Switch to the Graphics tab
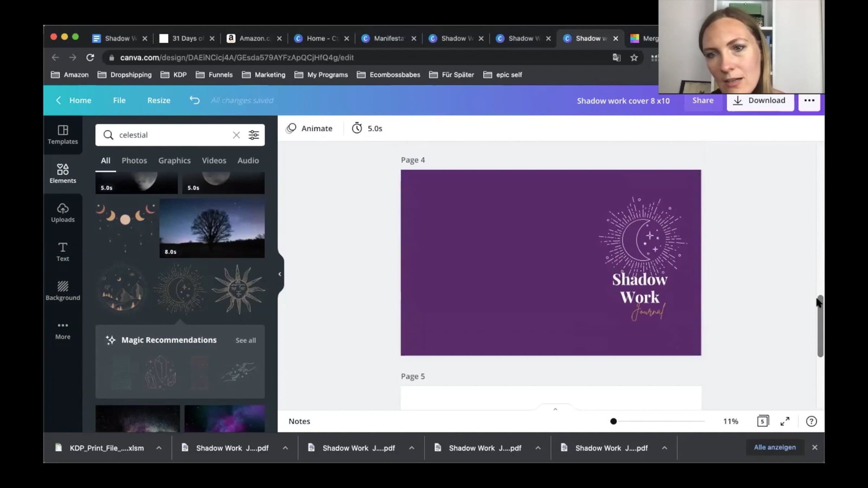This screenshot has height=488, width=868. pyautogui.click(x=174, y=160)
